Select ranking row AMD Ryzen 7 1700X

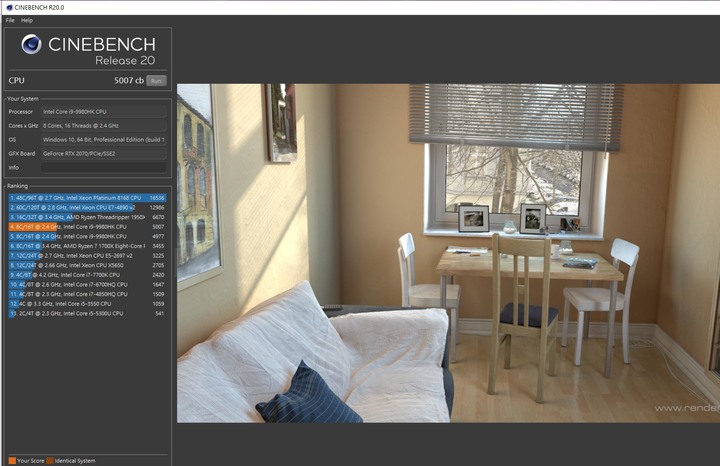(87, 246)
